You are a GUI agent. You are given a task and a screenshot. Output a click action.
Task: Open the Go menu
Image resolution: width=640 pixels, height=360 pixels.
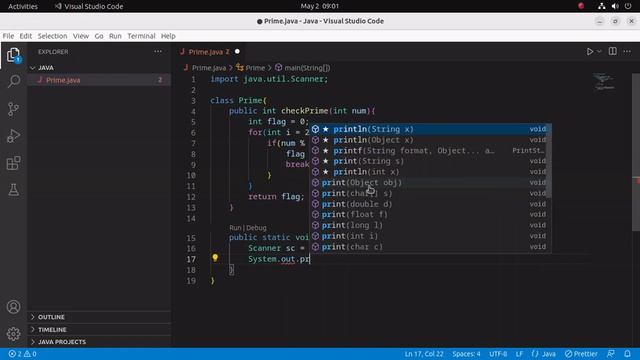click(x=99, y=36)
